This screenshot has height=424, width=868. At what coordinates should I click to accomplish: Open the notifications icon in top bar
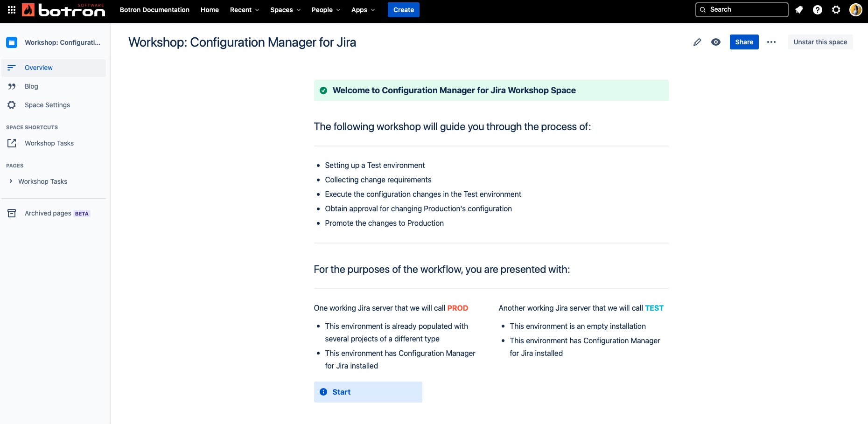799,10
